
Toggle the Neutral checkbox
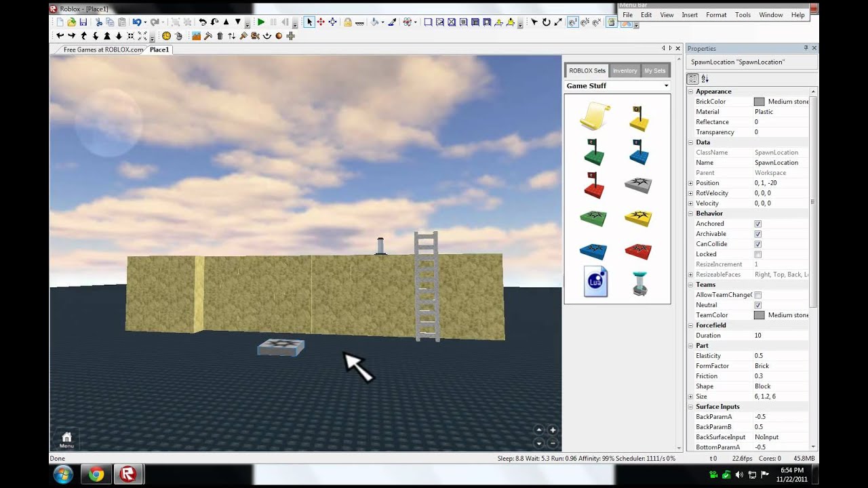[757, 305]
